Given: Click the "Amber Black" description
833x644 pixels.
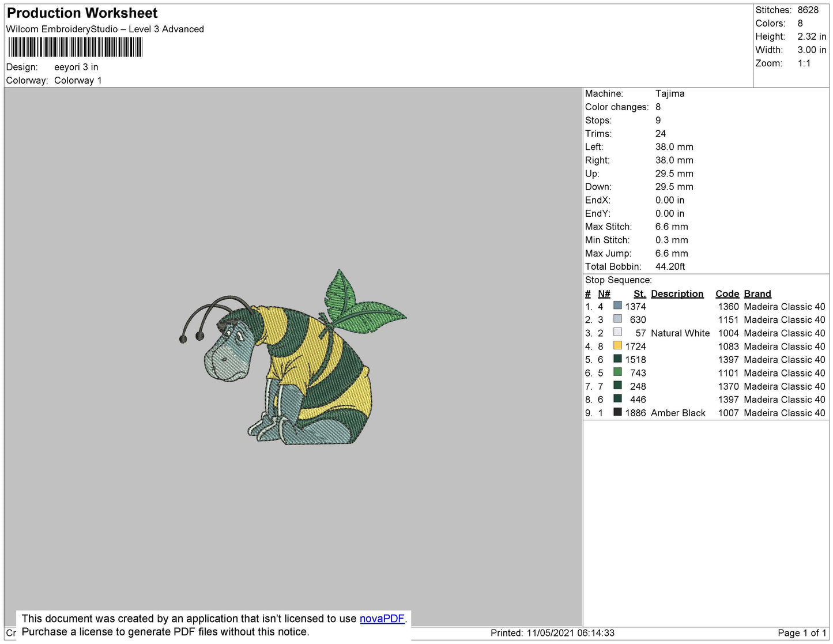Looking at the screenshot, I should coord(678,413).
